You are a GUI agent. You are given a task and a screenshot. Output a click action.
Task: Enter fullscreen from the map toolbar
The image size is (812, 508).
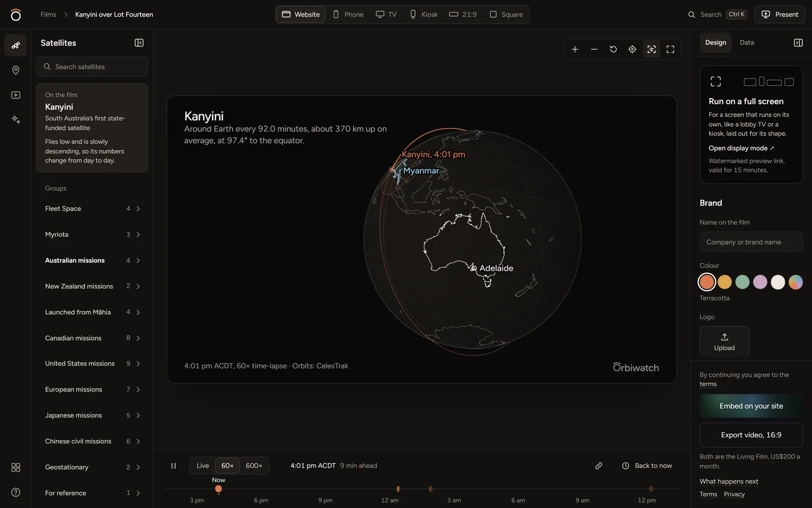click(670, 49)
